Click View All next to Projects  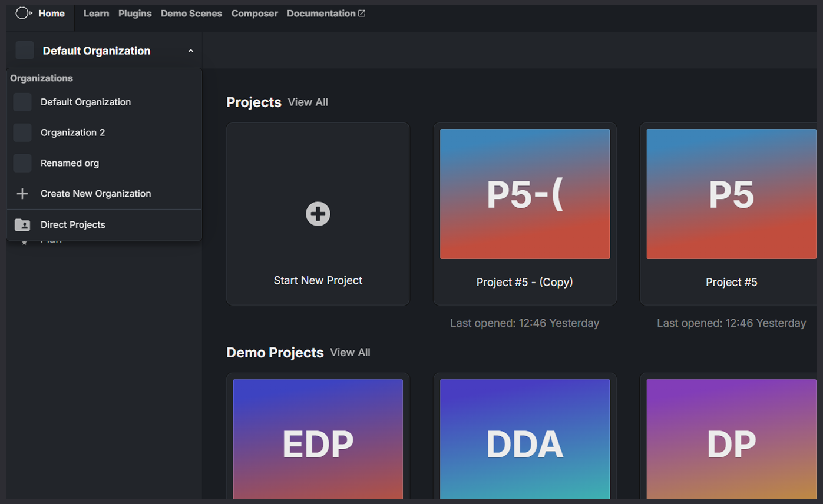click(x=308, y=102)
